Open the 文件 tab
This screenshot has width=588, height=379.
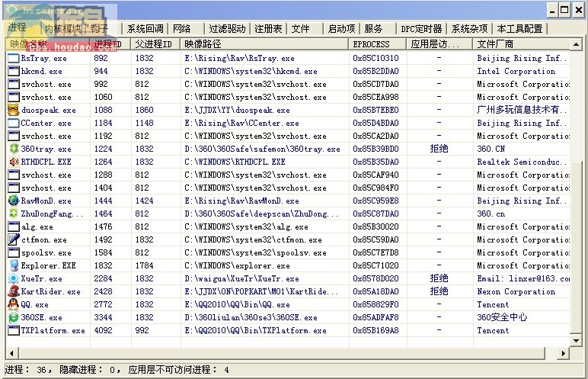point(301,29)
